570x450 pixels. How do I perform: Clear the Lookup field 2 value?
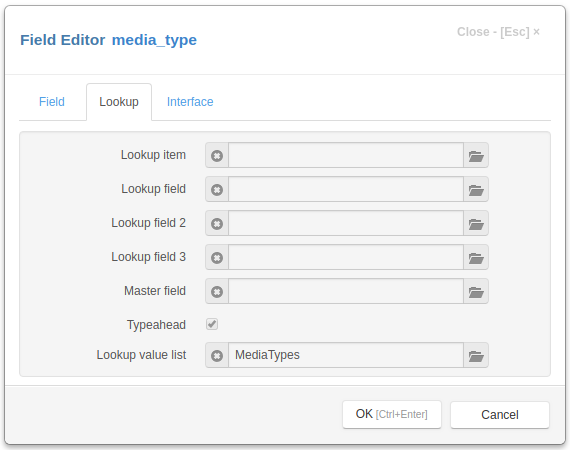pos(217,224)
